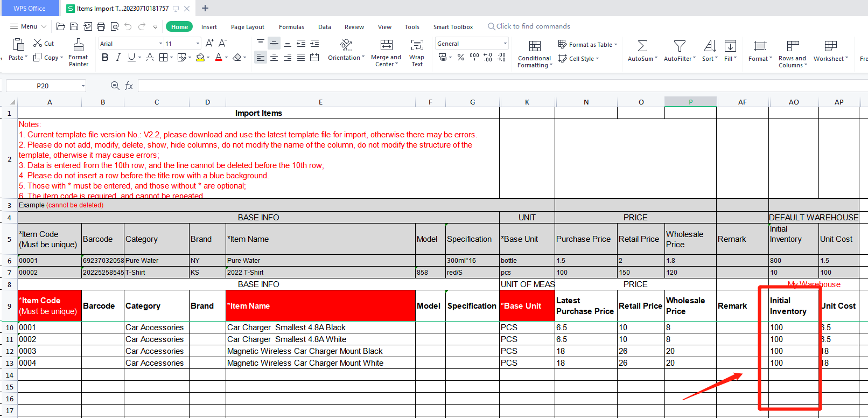Open the Page Layout tab
The width and height of the screenshot is (868, 418).
(x=247, y=27)
